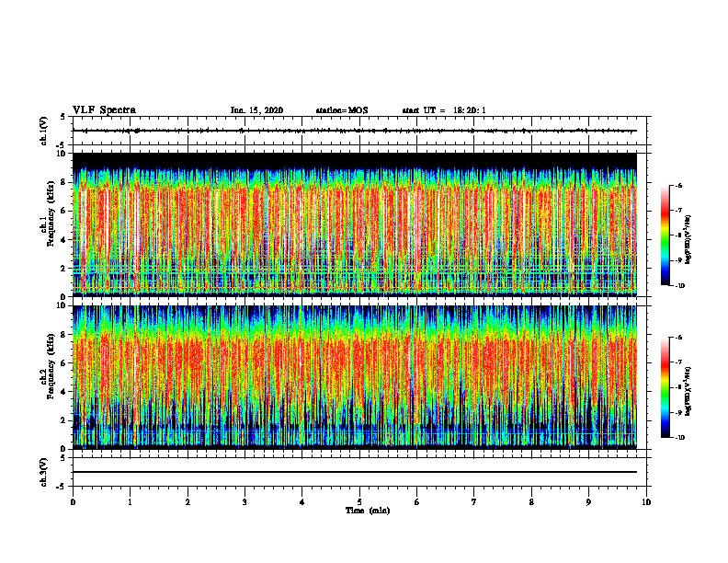Click time axis tick label "7"
The height and width of the screenshot is (563, 728).
click(474, 502)
